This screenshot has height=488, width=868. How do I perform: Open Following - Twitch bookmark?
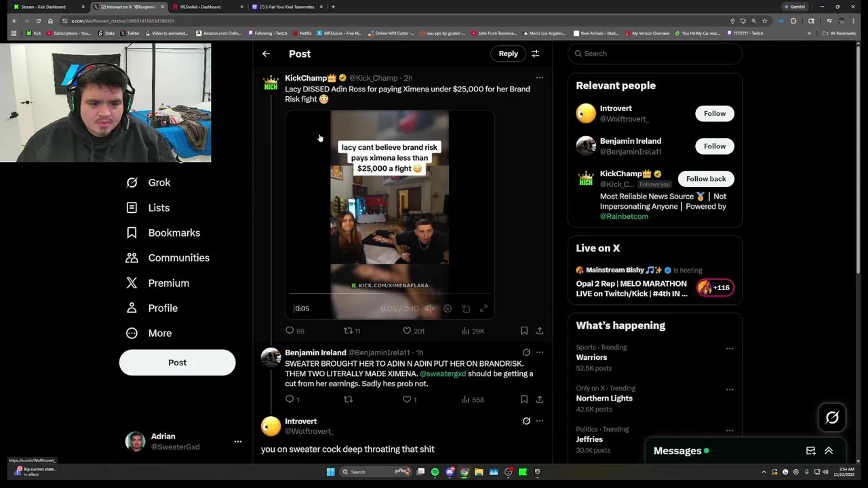(268, 33)
